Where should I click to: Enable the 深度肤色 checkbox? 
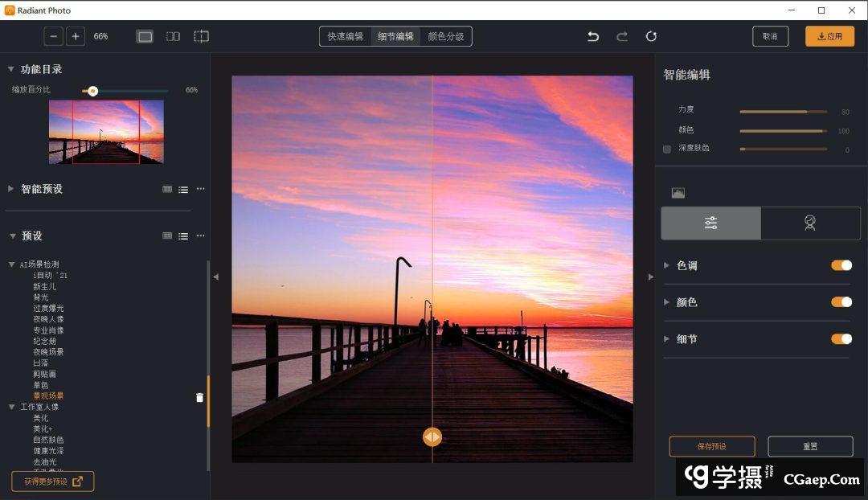click(667, 150)
